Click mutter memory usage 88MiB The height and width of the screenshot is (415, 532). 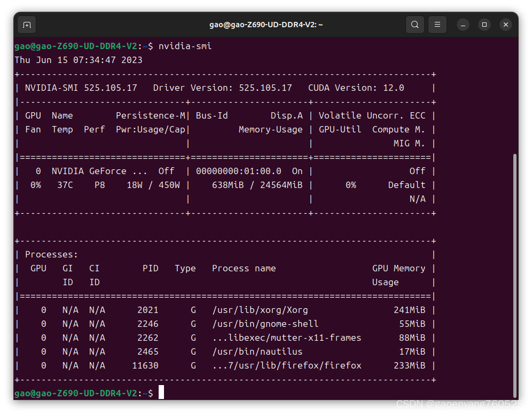pos(412,338)
